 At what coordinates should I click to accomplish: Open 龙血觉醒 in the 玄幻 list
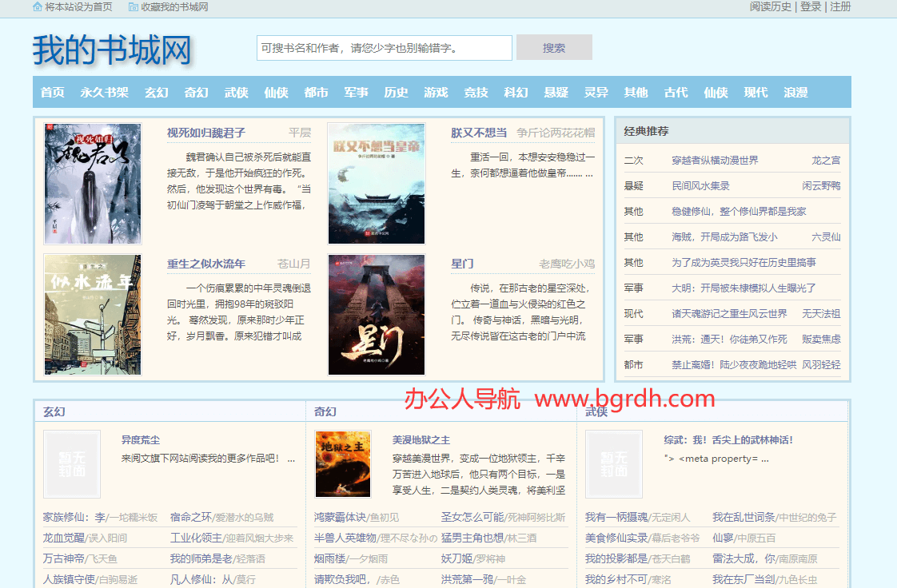[64, 538]
